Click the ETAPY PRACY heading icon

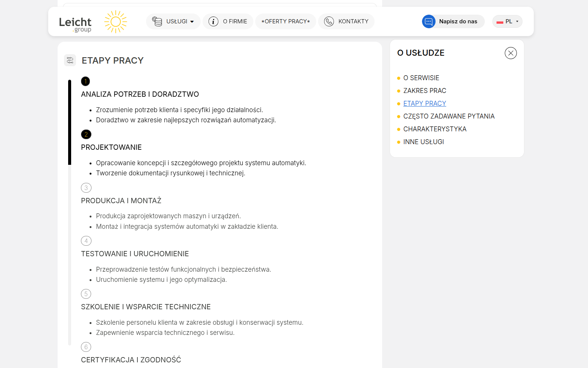(70, 60)
